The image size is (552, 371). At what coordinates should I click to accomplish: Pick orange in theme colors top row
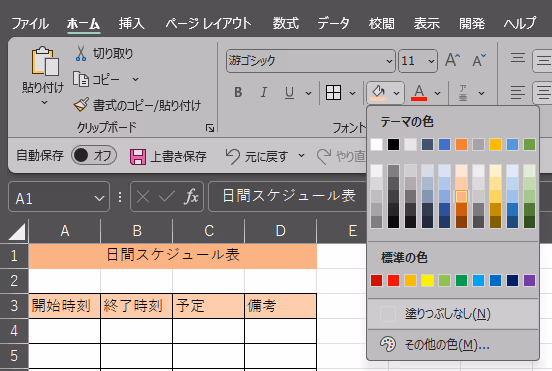462,144
